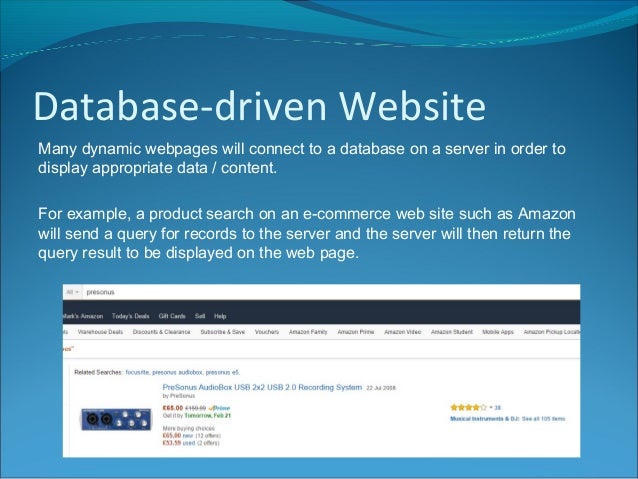
Task: Open Amazon Pickup Locations link
Action: [552, 332]
